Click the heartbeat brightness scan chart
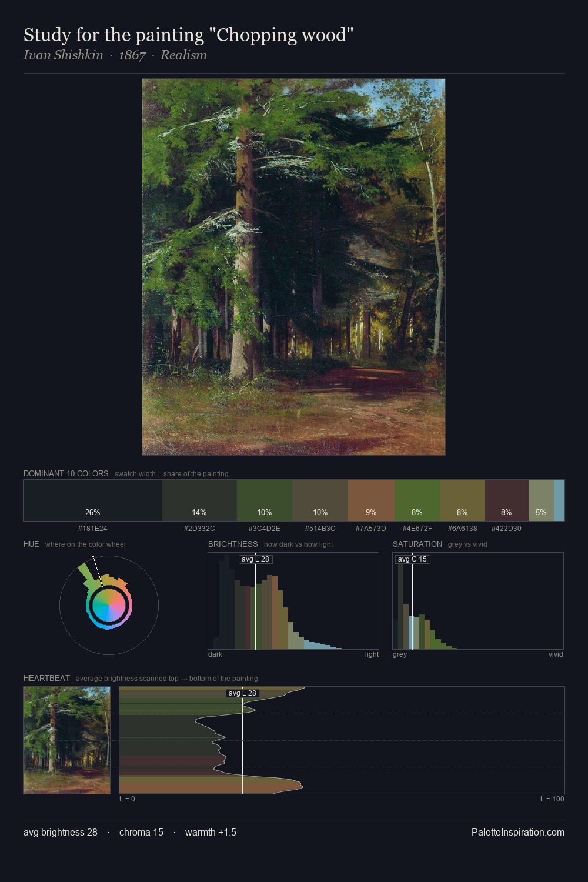The width and height of the screenshot is (588, 882). (x=342, y=740)
